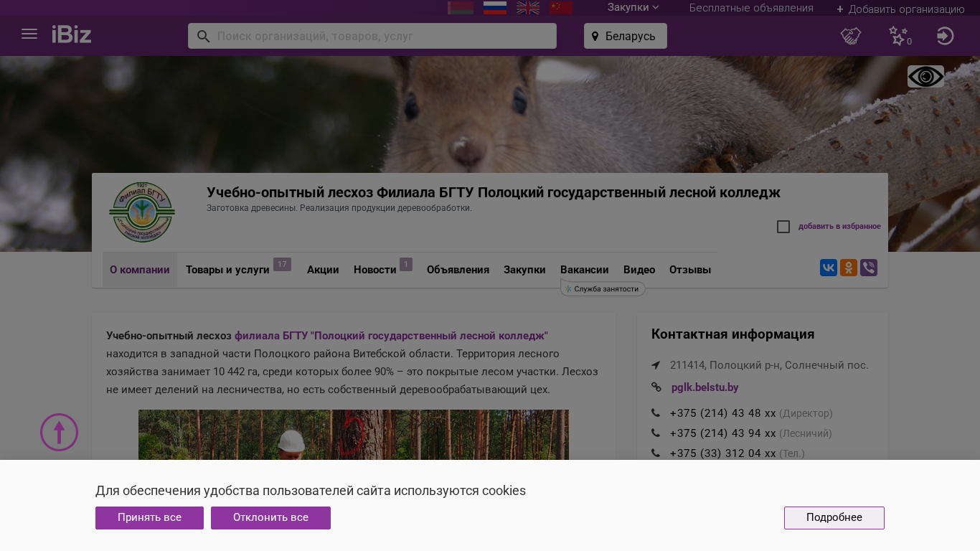Share via Viber icon
Screen dimensions: 980x551
pos(869,268)
